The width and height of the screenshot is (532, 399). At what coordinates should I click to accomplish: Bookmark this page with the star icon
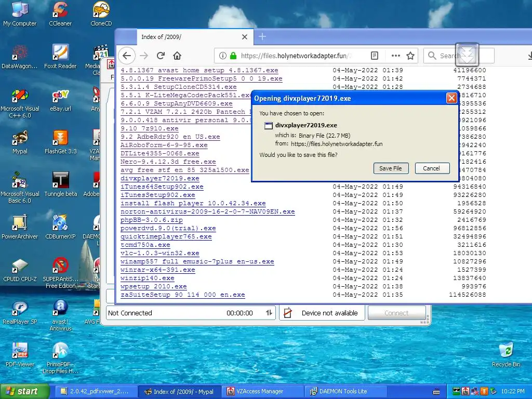tap(410, 56)
